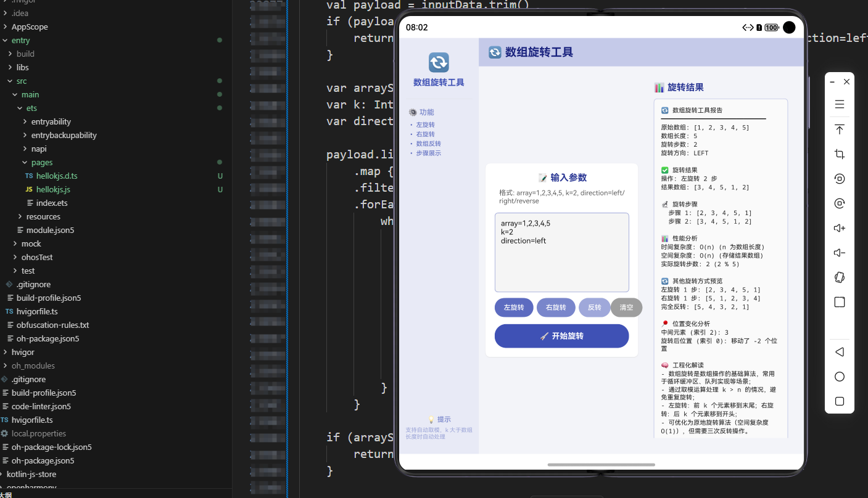Click the counterclockwise rotate icon on emulator toolbar
Screen dimensions: 868x498
coord(839,179)
